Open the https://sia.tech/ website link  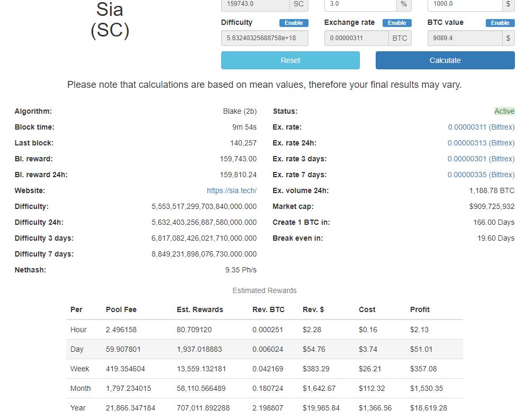(231, 191)
